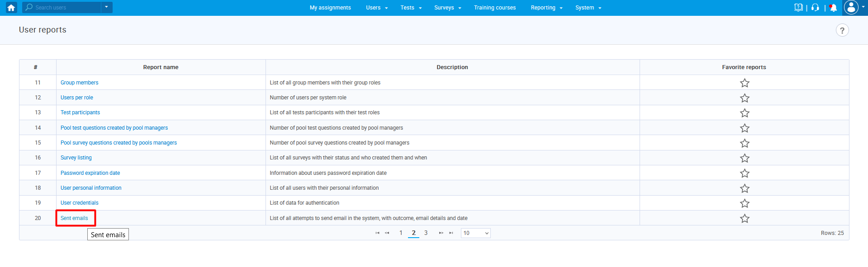
Task: Click the home icon in top bar
Action: click(x=11, y=8)
